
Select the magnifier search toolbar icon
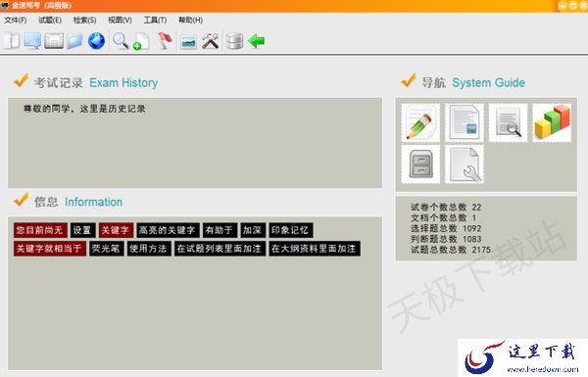click(x=121, y=41)
